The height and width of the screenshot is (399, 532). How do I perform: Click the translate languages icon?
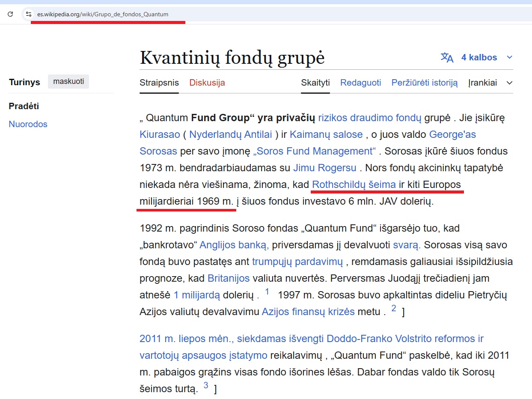pos(447,57)
